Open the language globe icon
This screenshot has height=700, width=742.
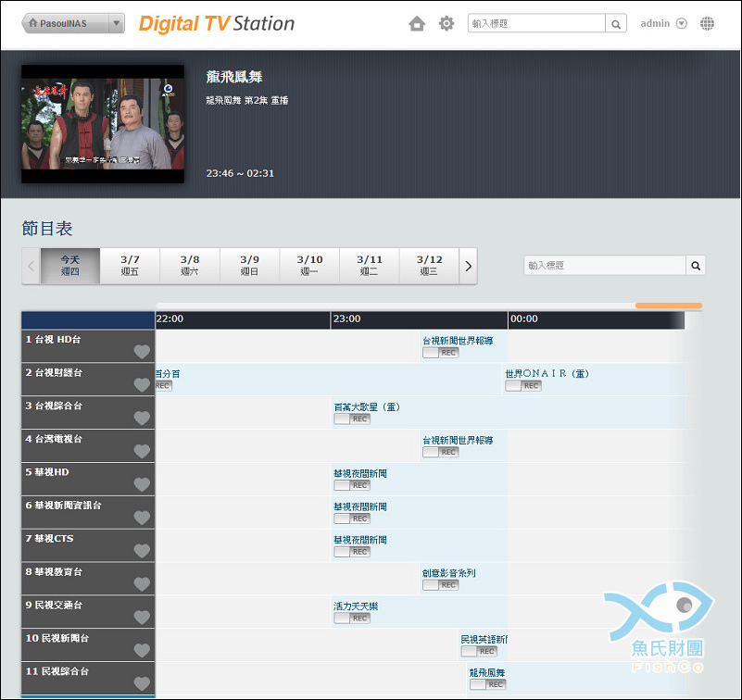(x=707, y=23)
